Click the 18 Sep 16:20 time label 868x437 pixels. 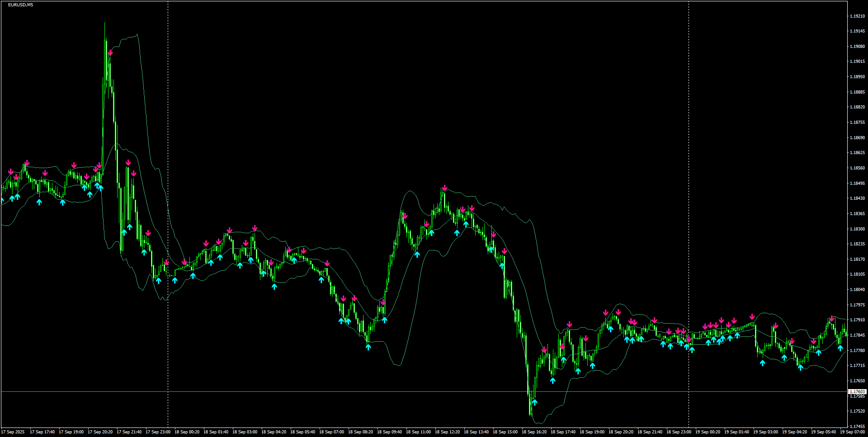point(534,432)
